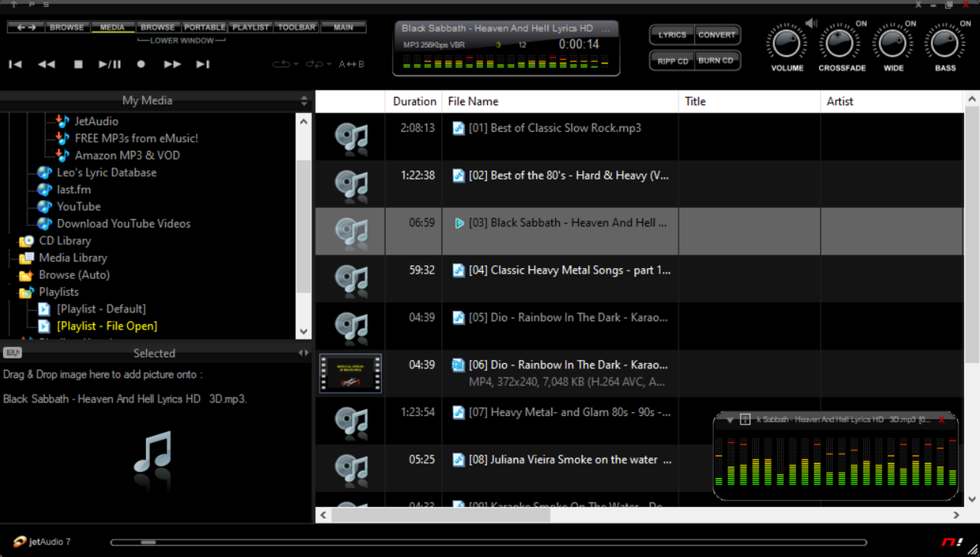Screen dimensions: 980x557
Task: Click the A↔B repeat section icon
Action: pyautogui.click(x=351, y=64)
